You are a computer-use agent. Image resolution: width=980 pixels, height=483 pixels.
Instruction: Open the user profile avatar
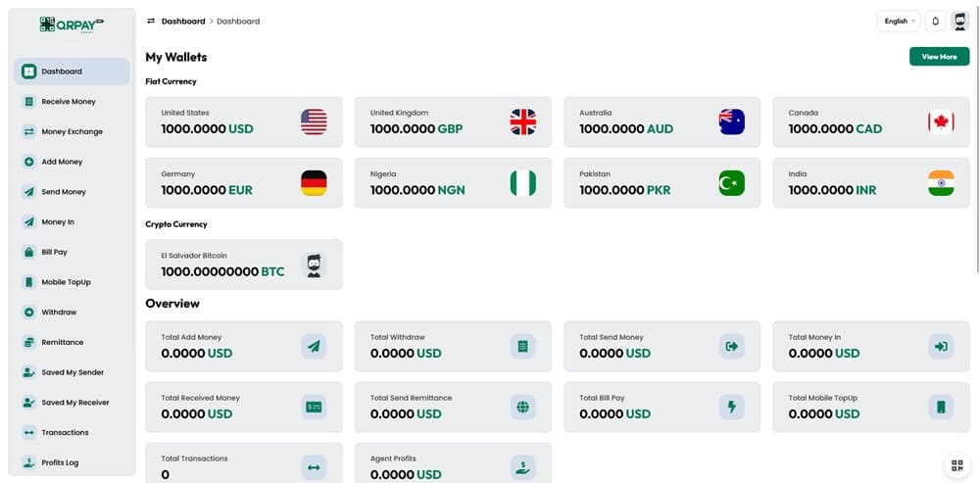coord(960,21)
